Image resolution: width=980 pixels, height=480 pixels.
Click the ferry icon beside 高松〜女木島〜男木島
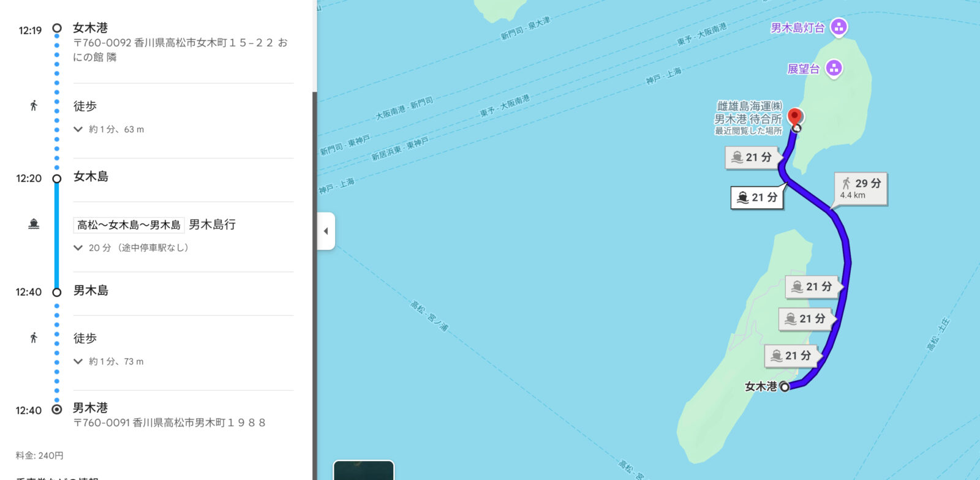34,225
